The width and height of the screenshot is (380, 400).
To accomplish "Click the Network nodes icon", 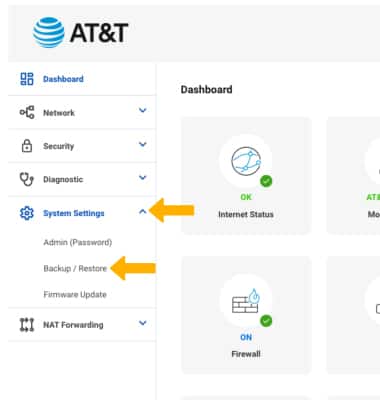I will 27,112.
